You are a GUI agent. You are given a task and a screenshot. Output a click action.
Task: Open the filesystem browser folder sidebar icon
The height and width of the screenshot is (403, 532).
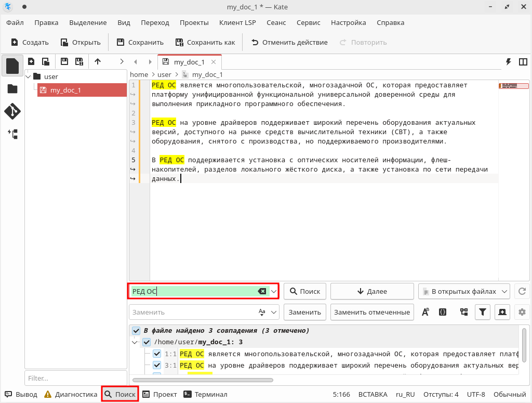[12, 89]
